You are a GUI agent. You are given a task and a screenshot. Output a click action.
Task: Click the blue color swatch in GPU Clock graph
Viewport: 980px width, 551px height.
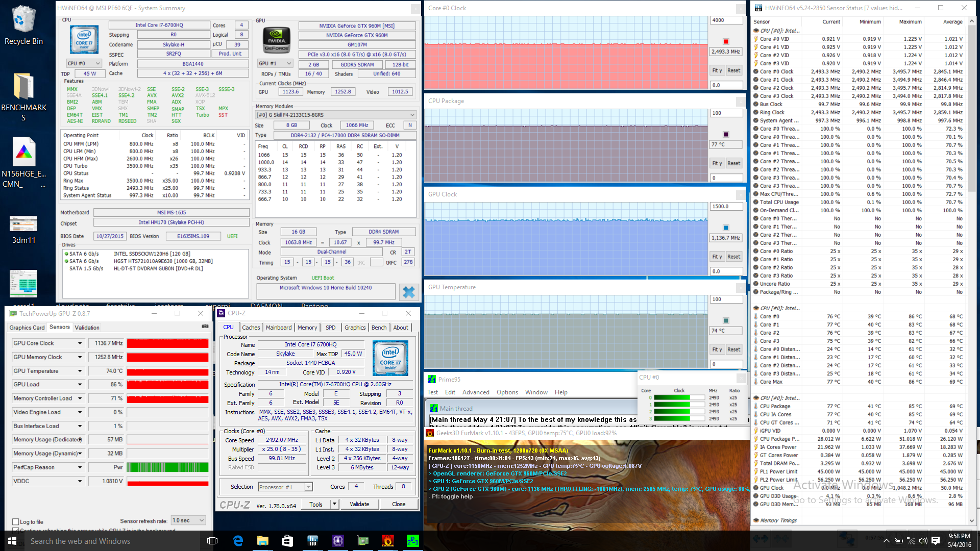click(726, 228)
